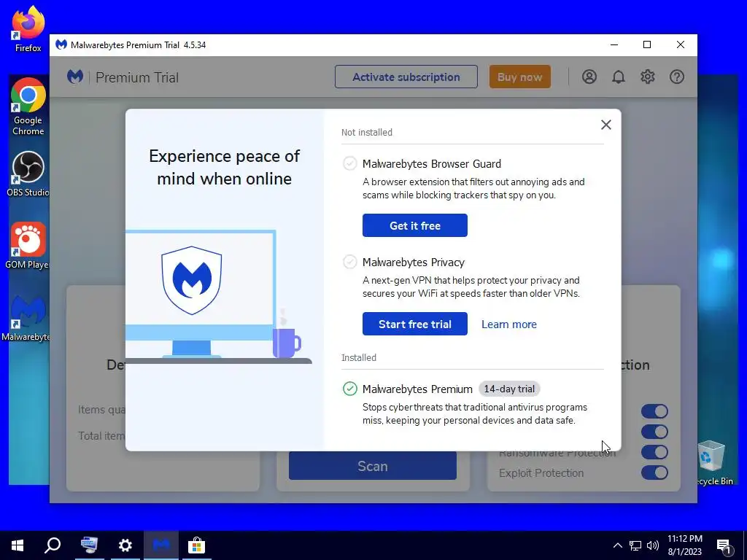
Task: Click the Malwarebytes Privacy title
Action: (413, 262)
